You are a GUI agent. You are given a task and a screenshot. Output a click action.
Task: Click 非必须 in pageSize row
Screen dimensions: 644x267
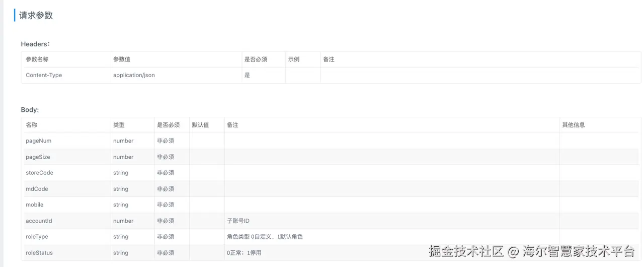[166, 157]
